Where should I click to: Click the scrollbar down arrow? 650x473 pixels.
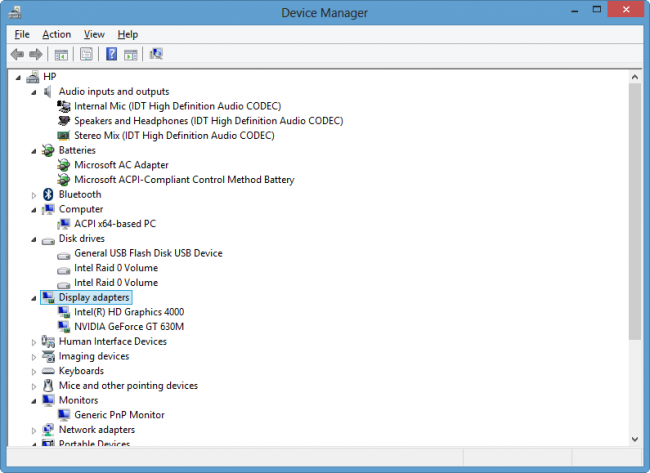pyautogui.click(x=635, y=439)
